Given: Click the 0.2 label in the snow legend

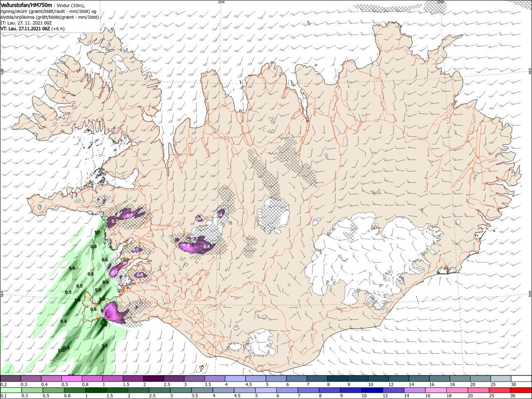Looking at the screenshot, I should (x=4, y=384).
